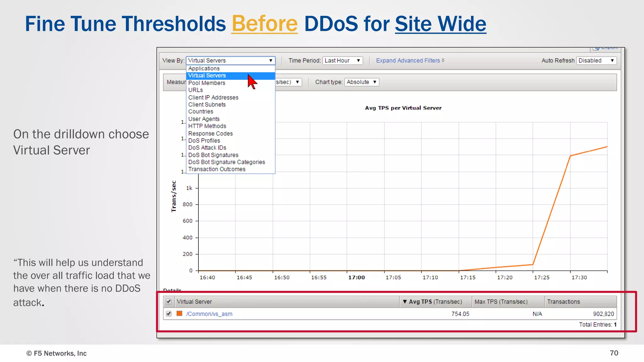Open the /Common/vs_asm virtual server link

pyautogui.click(x=209, y=314)
